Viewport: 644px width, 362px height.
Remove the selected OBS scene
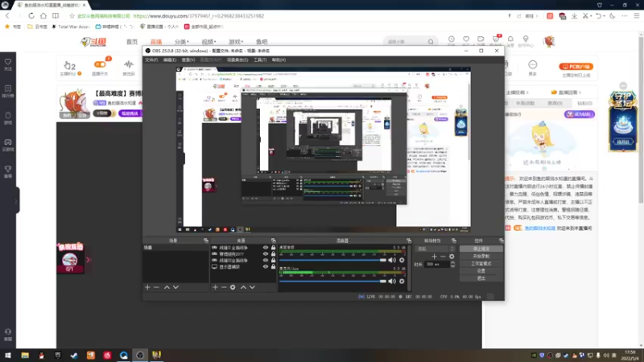coord(156,287)
